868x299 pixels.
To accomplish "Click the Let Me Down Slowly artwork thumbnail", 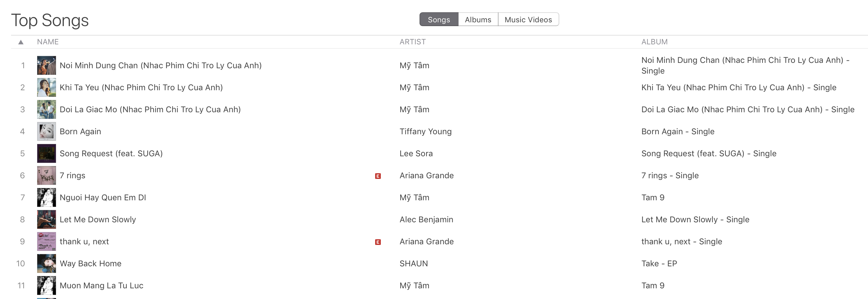I will coord(47,219).
